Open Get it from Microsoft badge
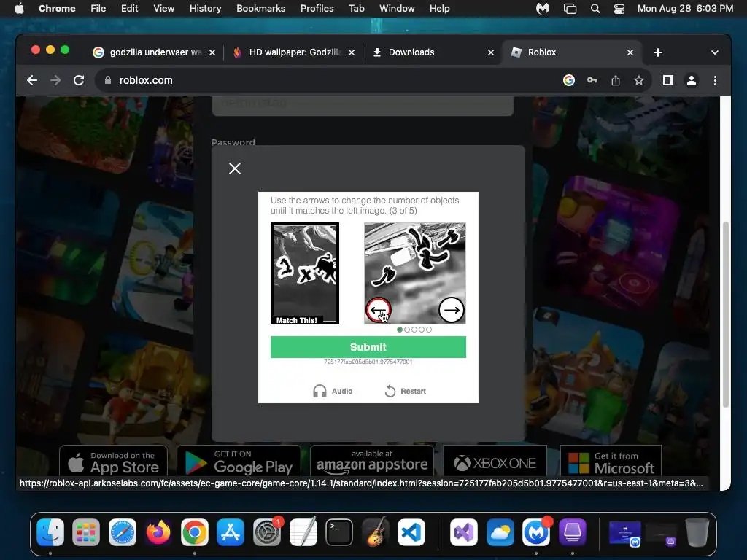Viewport: 747px width, 560px height. 611,462
